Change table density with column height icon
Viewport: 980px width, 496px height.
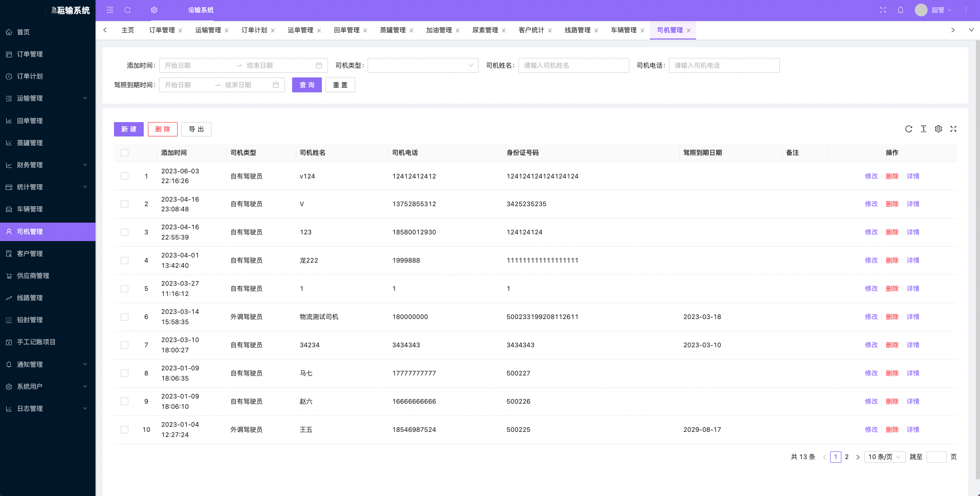pyautogui.click(x=924, y=129)
